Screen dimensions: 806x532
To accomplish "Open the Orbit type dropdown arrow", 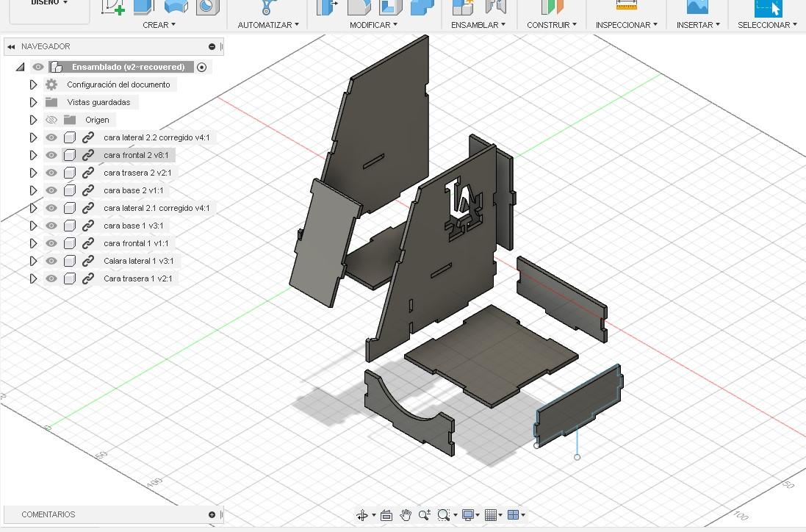I will tap(374, 515).
